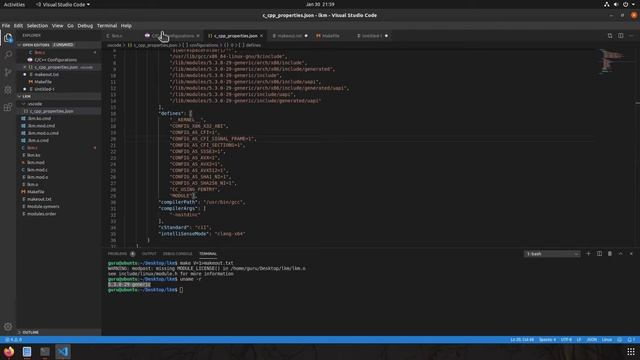Open the Manage gear at sidebar bottom

[8, 327]
